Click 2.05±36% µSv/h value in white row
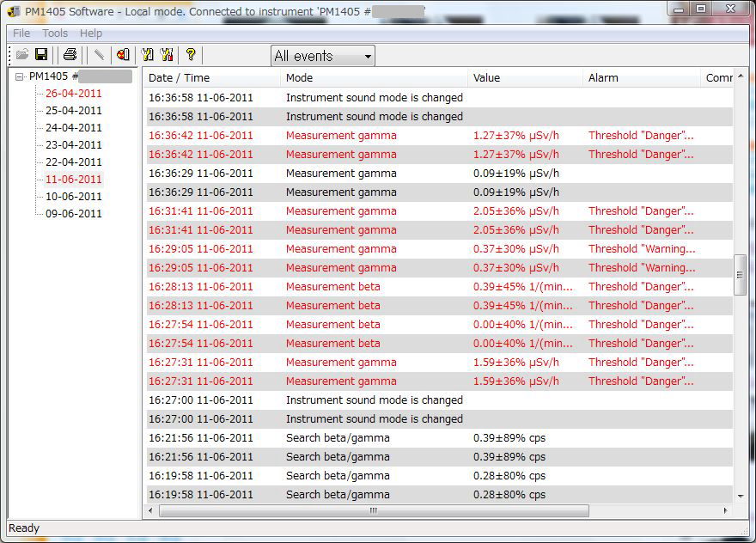The image size is (756, 543). [x=516, y=211]
